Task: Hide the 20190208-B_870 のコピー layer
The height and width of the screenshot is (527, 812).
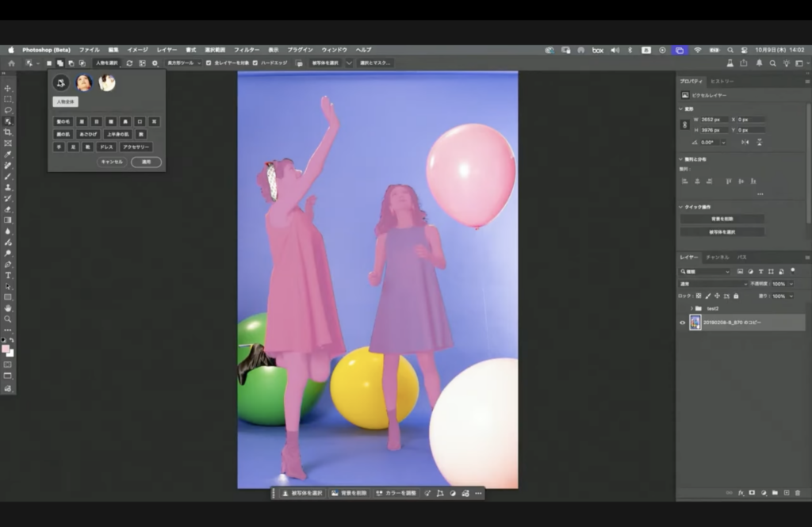Action: point(682,323)
